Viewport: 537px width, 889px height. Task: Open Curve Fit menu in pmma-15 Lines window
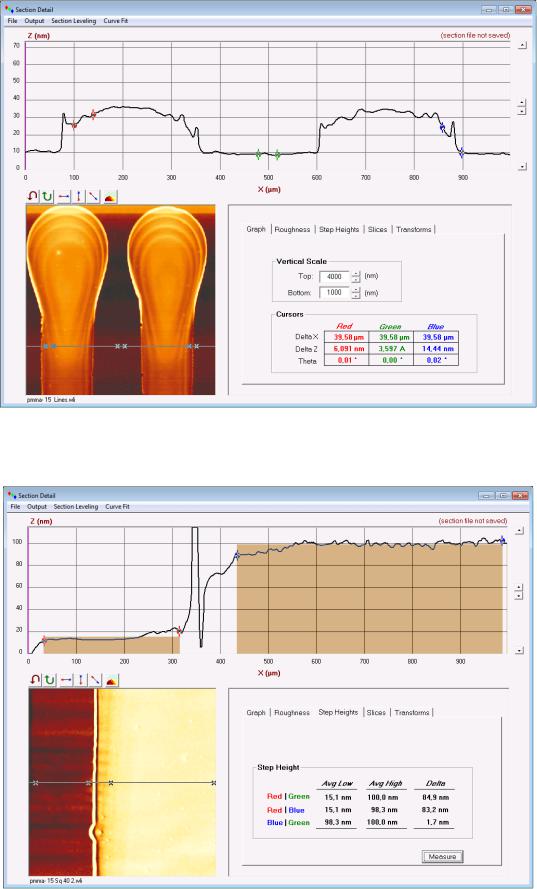click(x=115, y=21)
